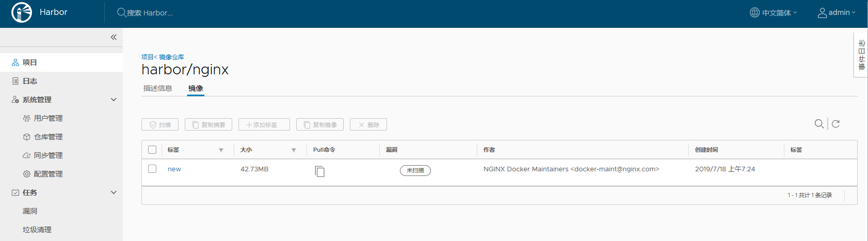Click the 未扫描 vulnerability badge
The width and height of the screenshot is (868, 241).
pos(415,170)
